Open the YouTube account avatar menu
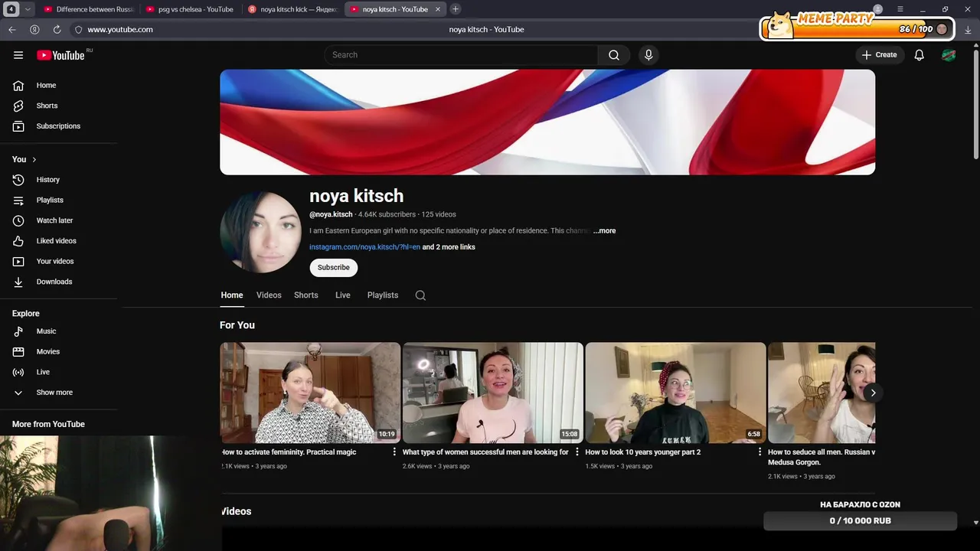Viewport: 980px width, 551px height. click(x=949, y=55)
